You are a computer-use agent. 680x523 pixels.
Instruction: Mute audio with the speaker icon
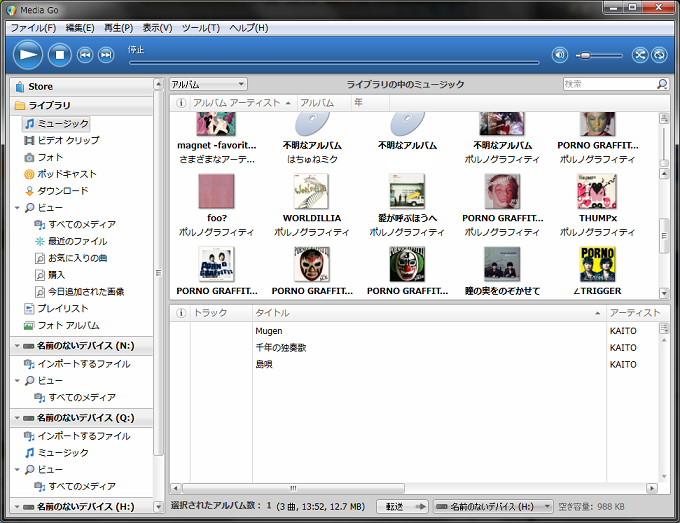point(559,55)
